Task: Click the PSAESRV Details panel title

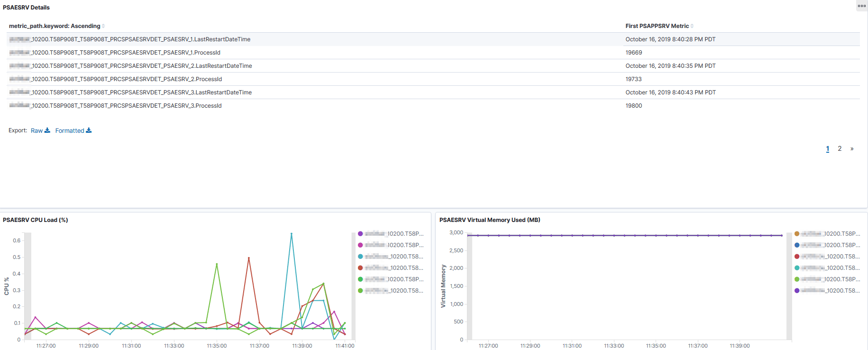Action: pos(26,8)
